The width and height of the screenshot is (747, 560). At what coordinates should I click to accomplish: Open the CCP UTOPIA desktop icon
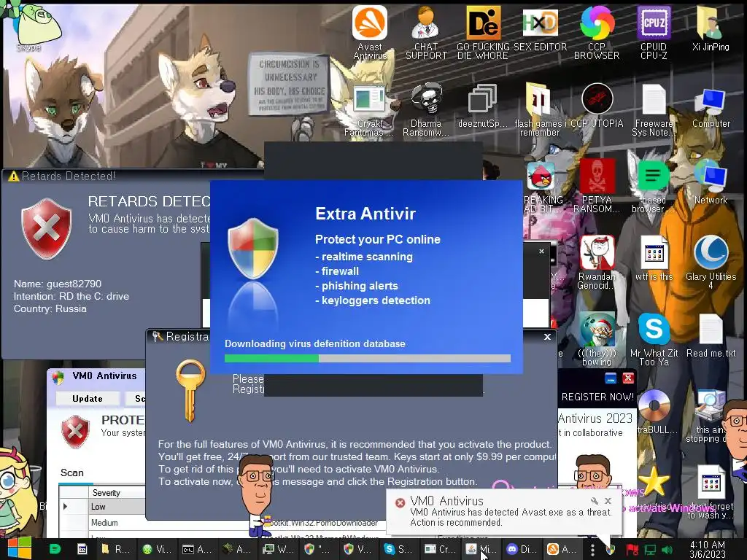[597, 106]
